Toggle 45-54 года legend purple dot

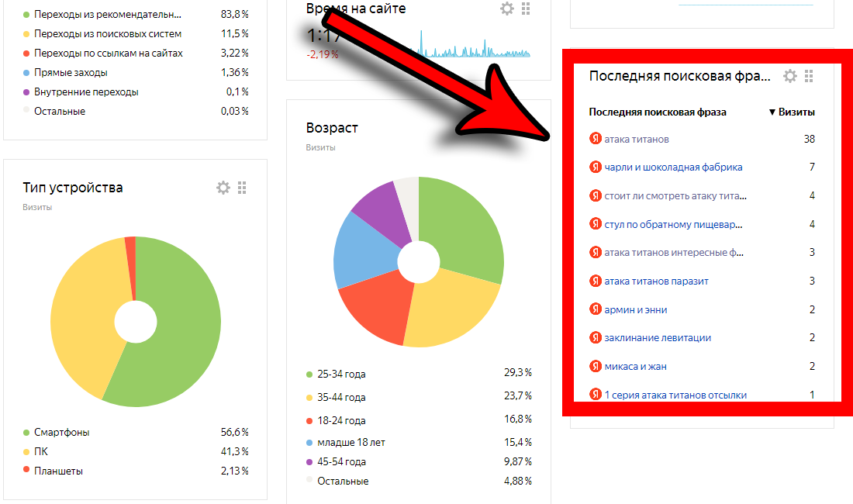[309, 462]
